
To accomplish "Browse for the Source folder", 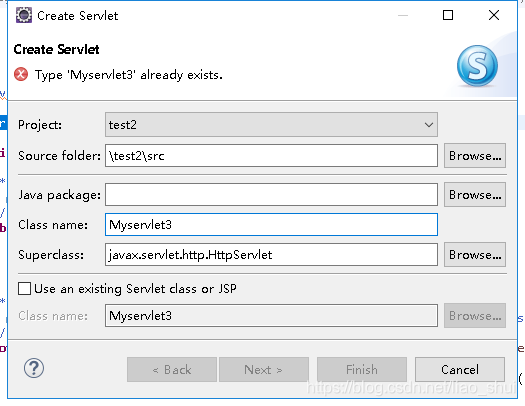I will pyautogui.click(x=475, y=156).
